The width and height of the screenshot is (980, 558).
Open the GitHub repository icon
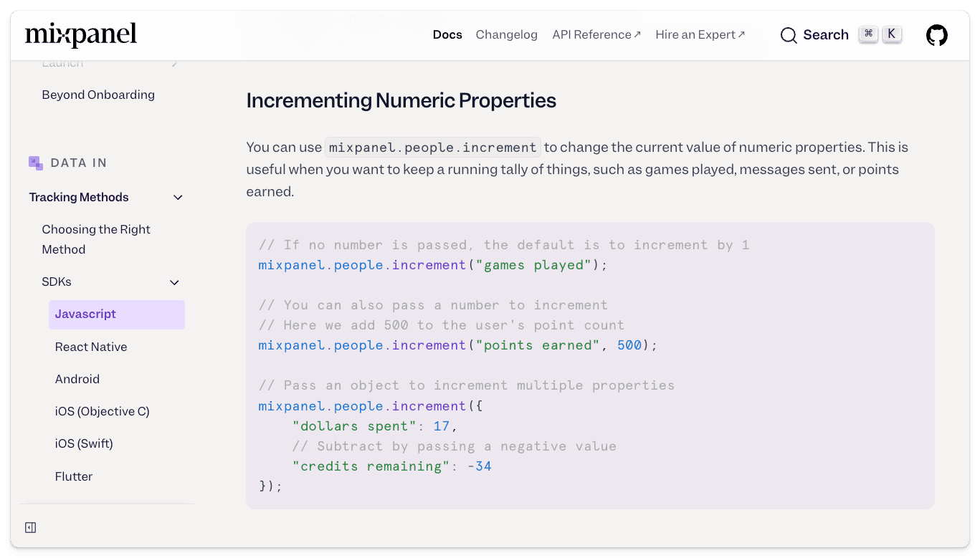click(936, 35)
